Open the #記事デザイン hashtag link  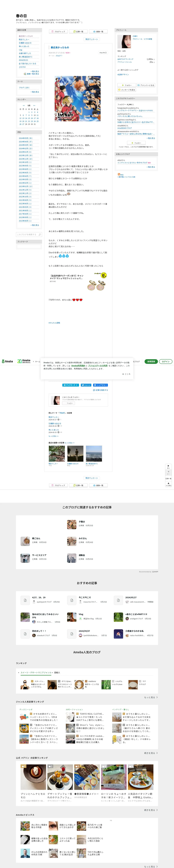(x=123, y=75)
